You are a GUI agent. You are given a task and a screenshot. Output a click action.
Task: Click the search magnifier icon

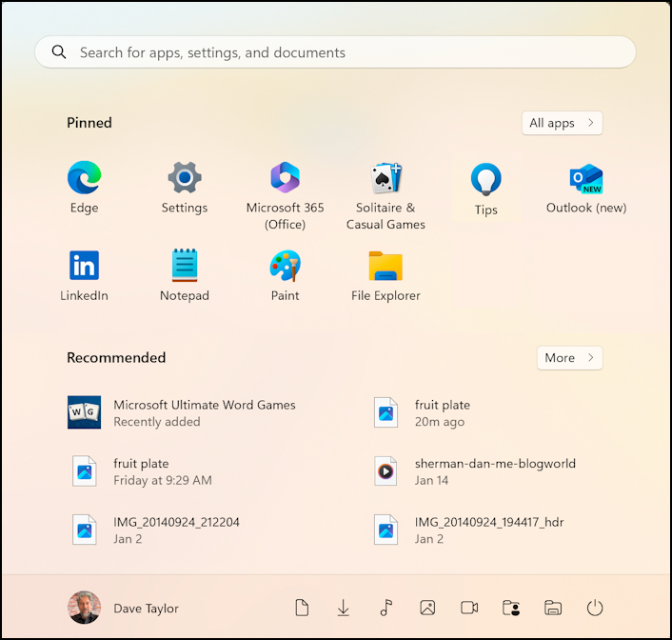(x=59, y=51)
